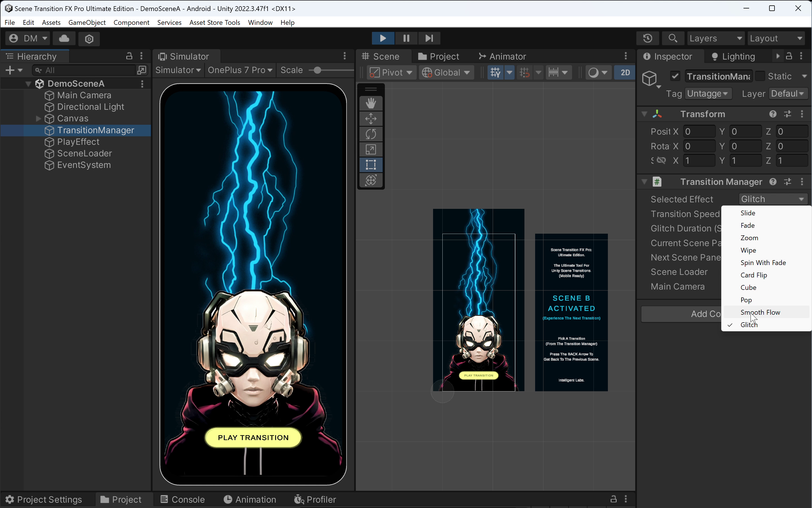812x508 pixels.
Task: Open the Global rotation dropdown
Action: pyautogui.click(x=446, y=73)
